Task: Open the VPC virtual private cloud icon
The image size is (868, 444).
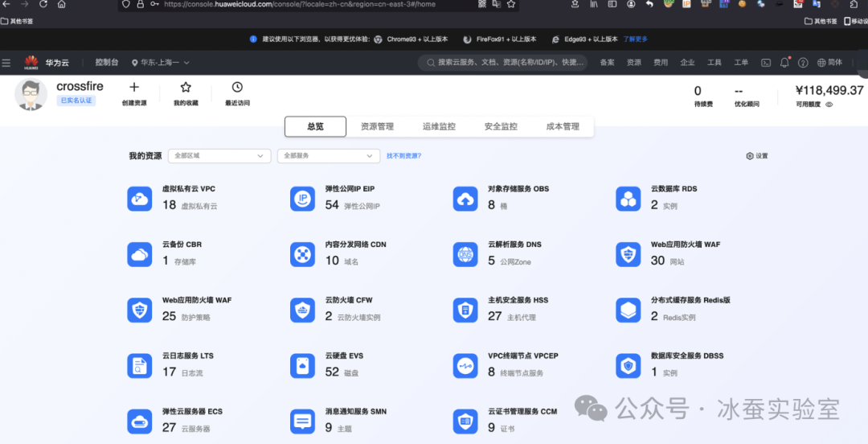Action: pos(140,199)
